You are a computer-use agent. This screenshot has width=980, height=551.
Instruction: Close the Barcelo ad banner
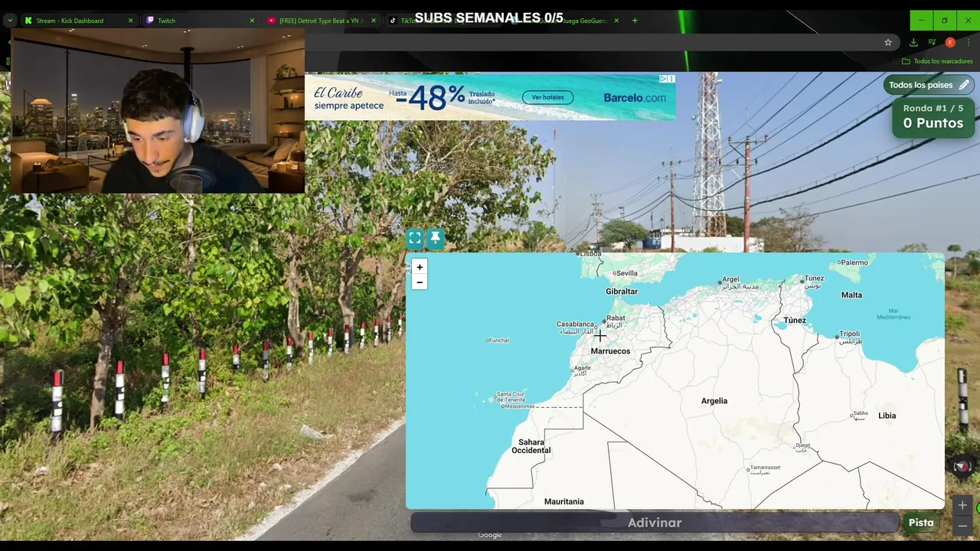click(671, 78)
